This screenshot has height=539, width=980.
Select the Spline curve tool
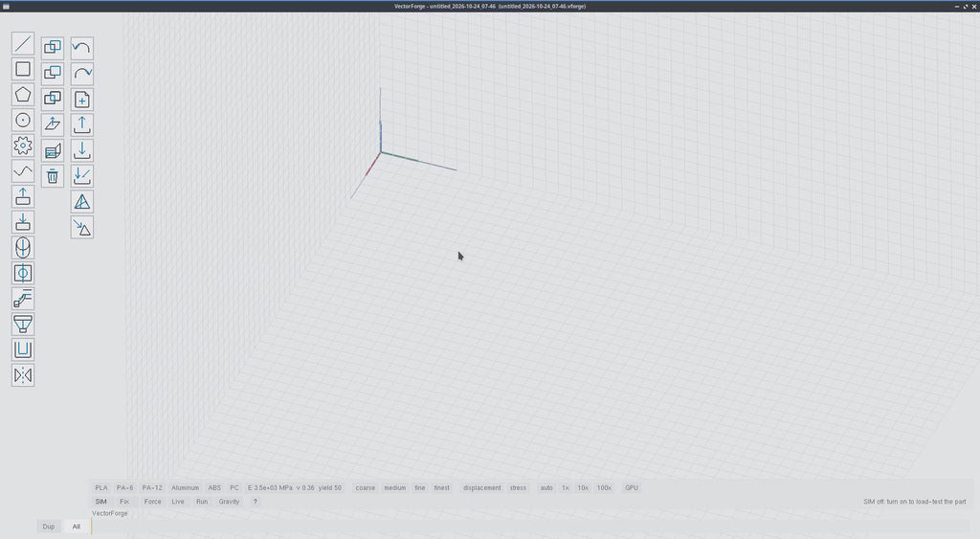coord(23,171)
